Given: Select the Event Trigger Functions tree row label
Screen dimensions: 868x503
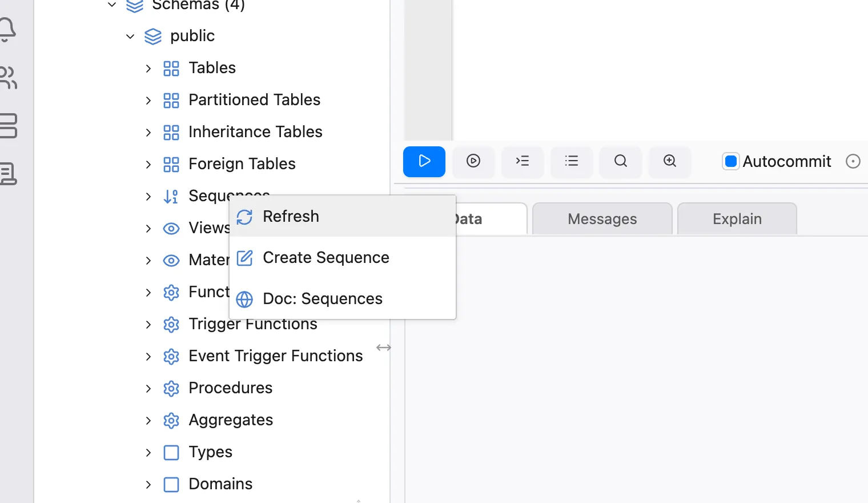Looking at the screenshot, I should [x=276, y=356].
